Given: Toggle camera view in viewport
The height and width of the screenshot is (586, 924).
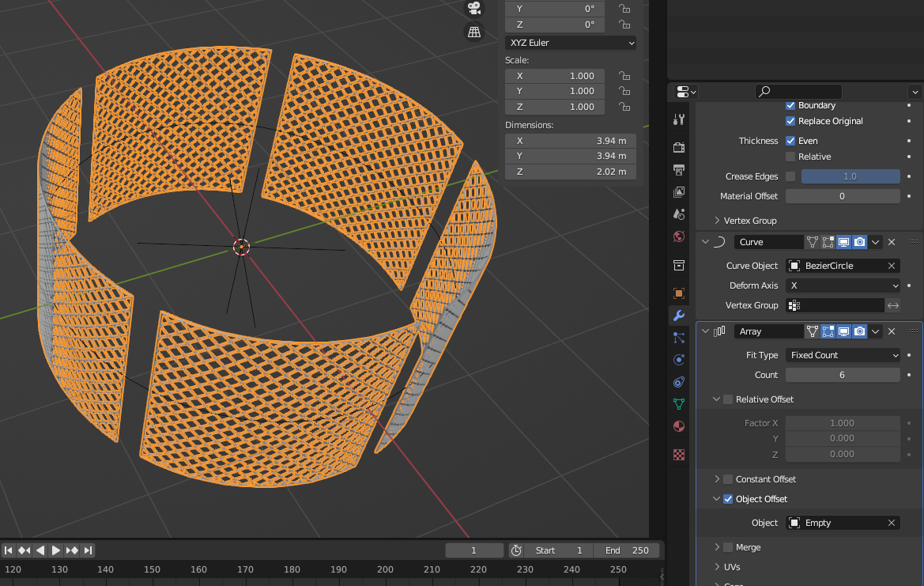Looking at the screenshot, I should click(x=474, y=8).
